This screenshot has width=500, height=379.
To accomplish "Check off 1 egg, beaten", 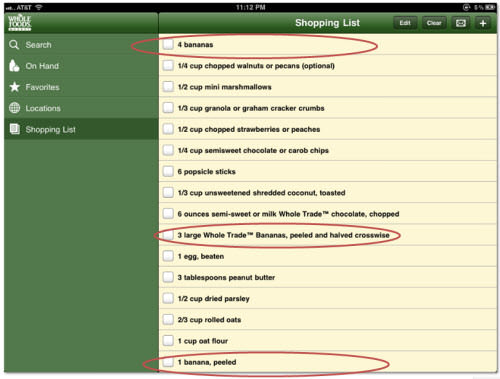I will [168, 256].
